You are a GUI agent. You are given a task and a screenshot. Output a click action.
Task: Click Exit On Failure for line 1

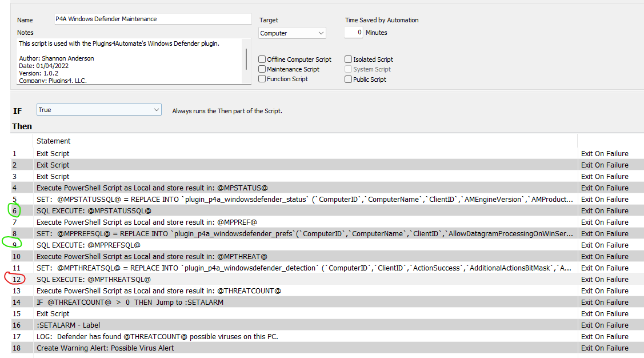point(605,153)
